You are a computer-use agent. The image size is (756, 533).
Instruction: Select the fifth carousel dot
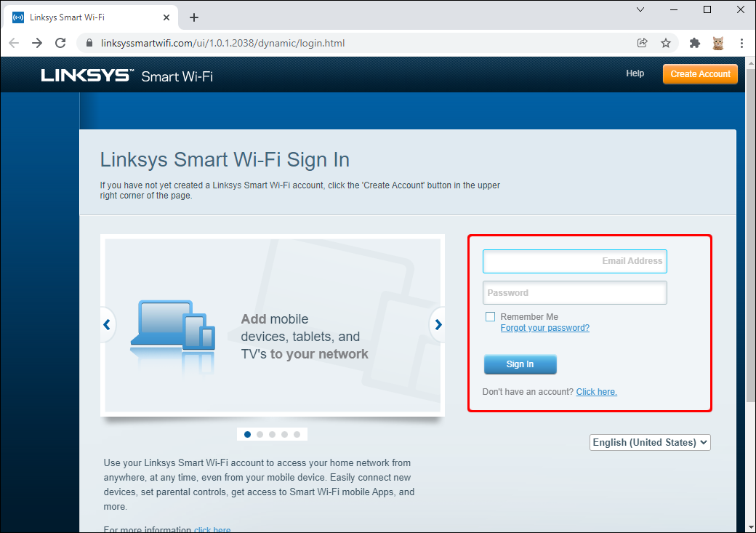pyautogui.click(x=297, y=435)
